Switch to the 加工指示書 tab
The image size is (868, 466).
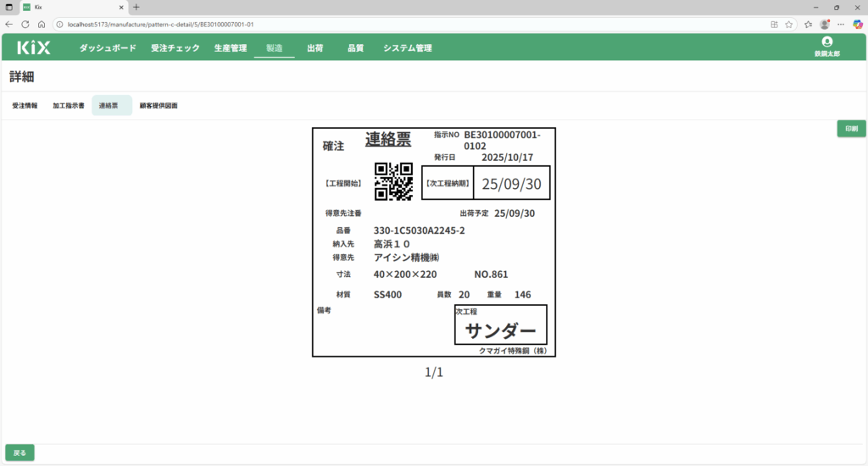point(68,106)
